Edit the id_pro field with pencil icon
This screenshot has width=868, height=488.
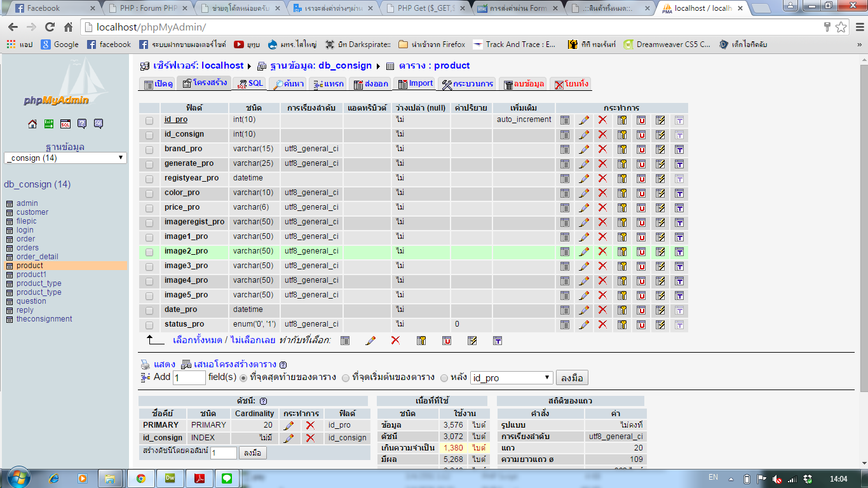[584, 119]
